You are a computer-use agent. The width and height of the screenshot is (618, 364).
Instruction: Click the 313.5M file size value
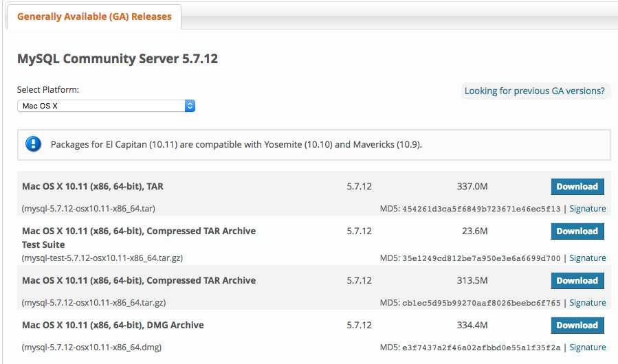tap(472, 280)
